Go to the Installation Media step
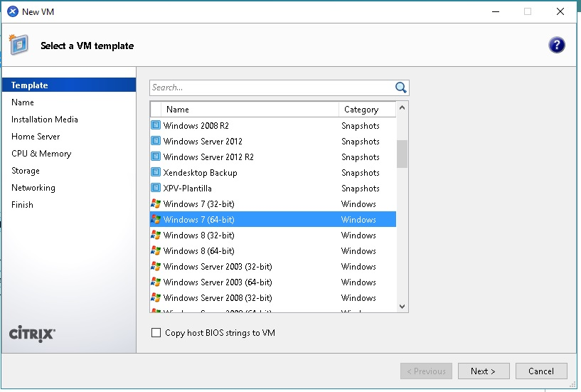This screenshot has height=392, width=581. pos(45,120)
